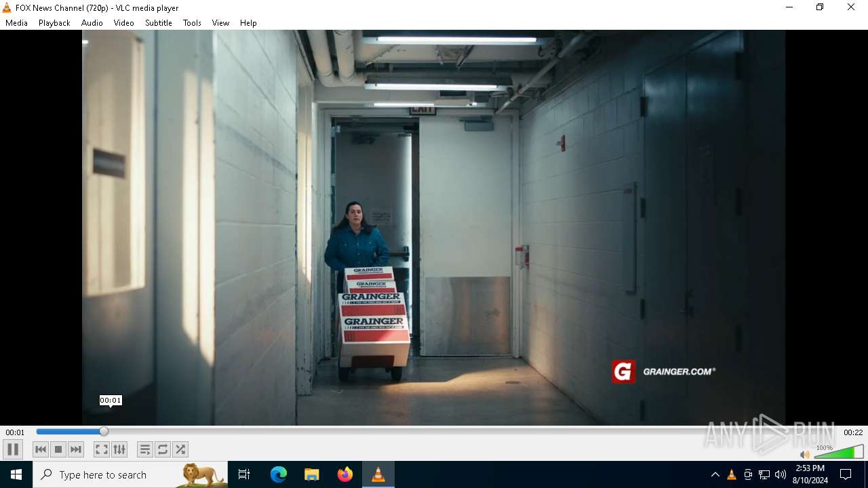
Task: Stop the video playback
Action: 58,449
